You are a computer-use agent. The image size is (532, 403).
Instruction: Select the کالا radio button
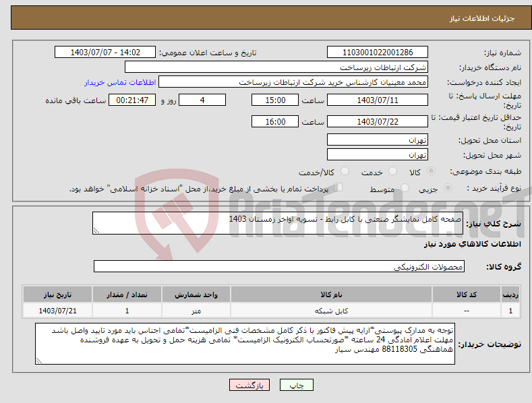point(431,171)
